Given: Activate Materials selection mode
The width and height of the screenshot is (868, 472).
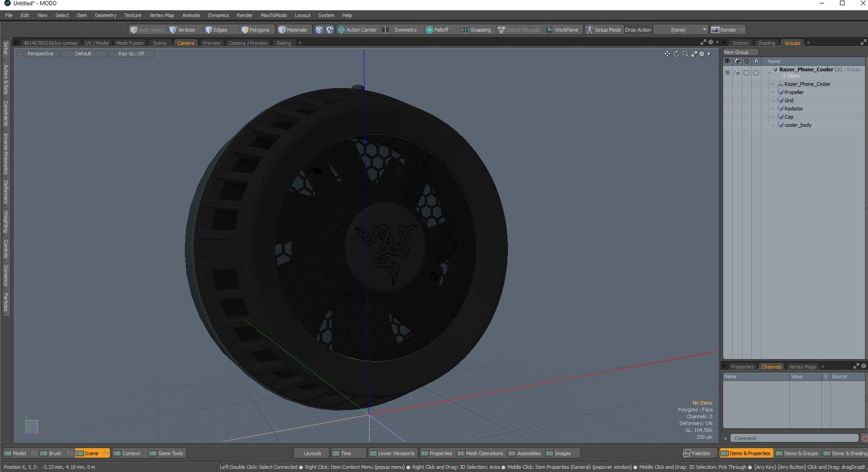Looking at the screenshot, I should pyautogui.click(x=292, y=30).
